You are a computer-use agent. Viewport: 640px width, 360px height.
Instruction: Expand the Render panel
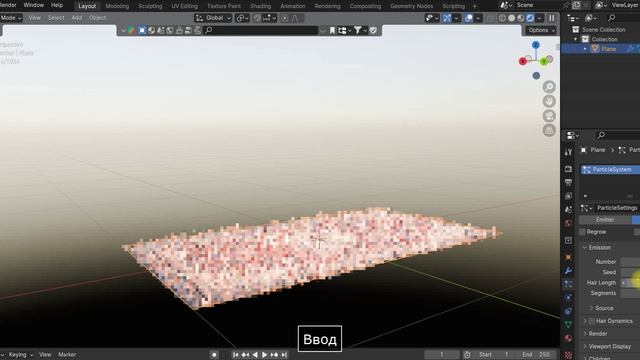(585, 334)
